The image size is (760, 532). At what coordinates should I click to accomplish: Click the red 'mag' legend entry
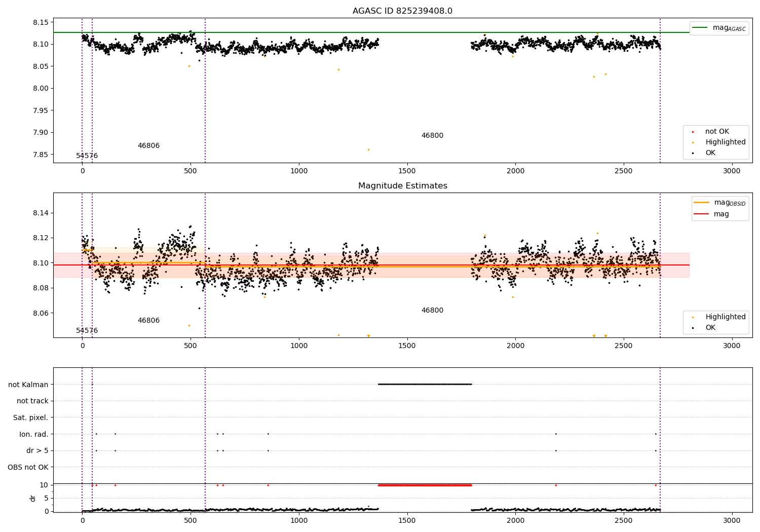[x=712, y=214]
